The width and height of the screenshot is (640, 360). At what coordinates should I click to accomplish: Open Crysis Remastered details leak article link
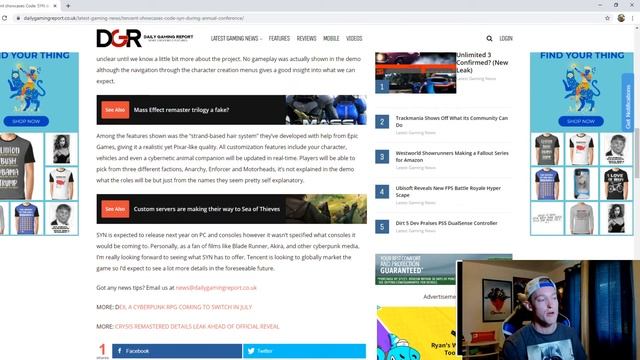click(197, 327)
